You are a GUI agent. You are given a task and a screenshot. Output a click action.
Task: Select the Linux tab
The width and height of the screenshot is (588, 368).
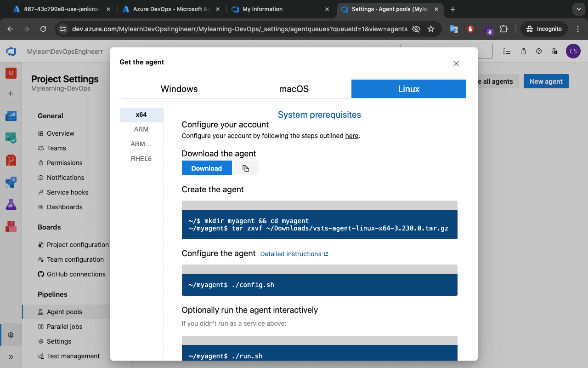pos(409,89)
